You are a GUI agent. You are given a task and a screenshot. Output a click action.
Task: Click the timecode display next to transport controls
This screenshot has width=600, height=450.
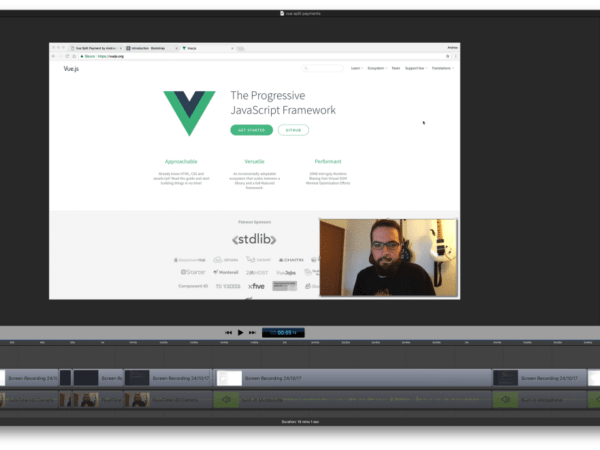[284, 332]
